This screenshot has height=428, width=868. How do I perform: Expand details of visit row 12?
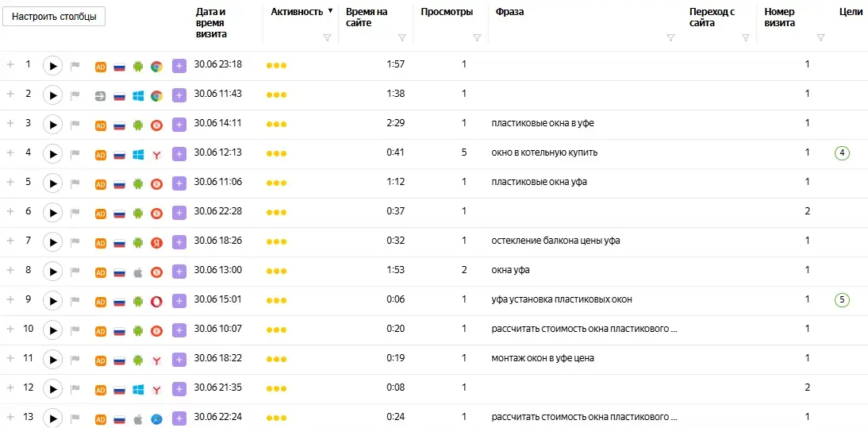[10, 388]
